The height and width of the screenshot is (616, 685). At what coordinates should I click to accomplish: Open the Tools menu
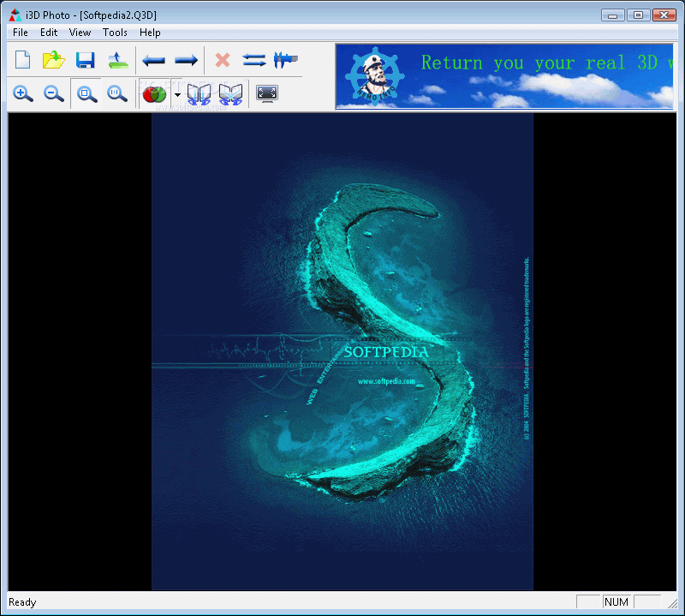pos(115,33)
